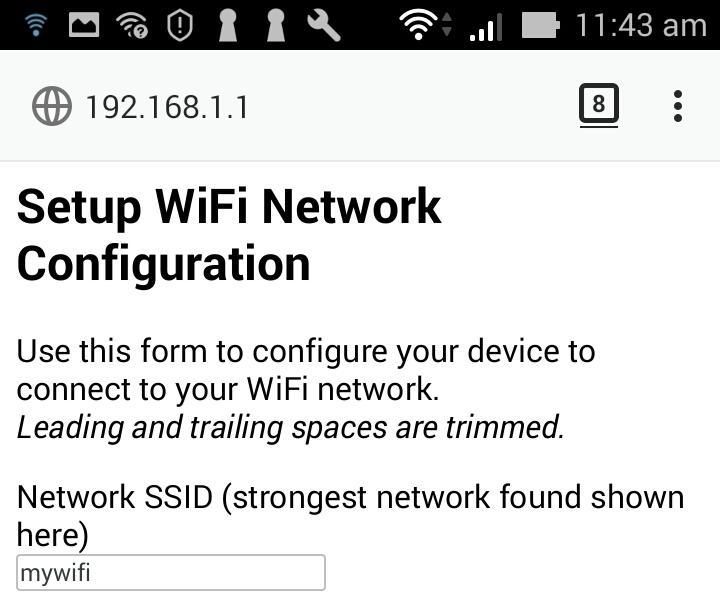Click the Network SSID label text
720x600 pixels.
point(350,515)
